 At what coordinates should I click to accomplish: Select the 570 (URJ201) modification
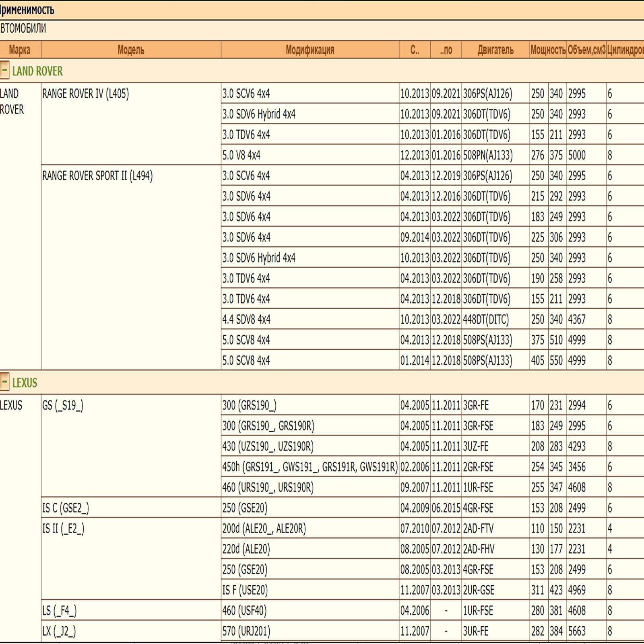pos(246,632)
